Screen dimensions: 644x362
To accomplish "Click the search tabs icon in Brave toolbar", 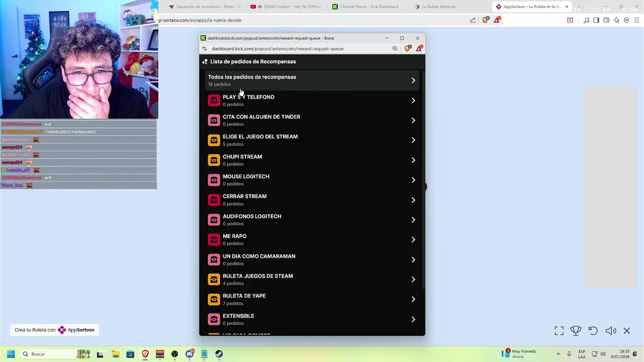I will tap(570, 20).
